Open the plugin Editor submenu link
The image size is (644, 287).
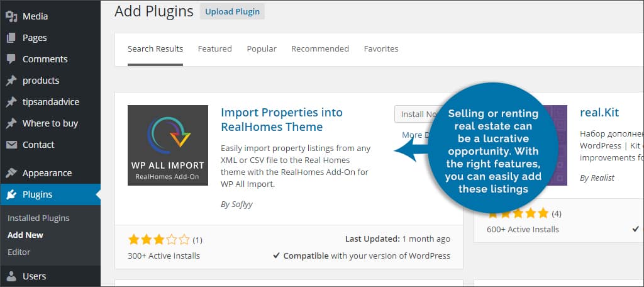[x=19, y=252]
